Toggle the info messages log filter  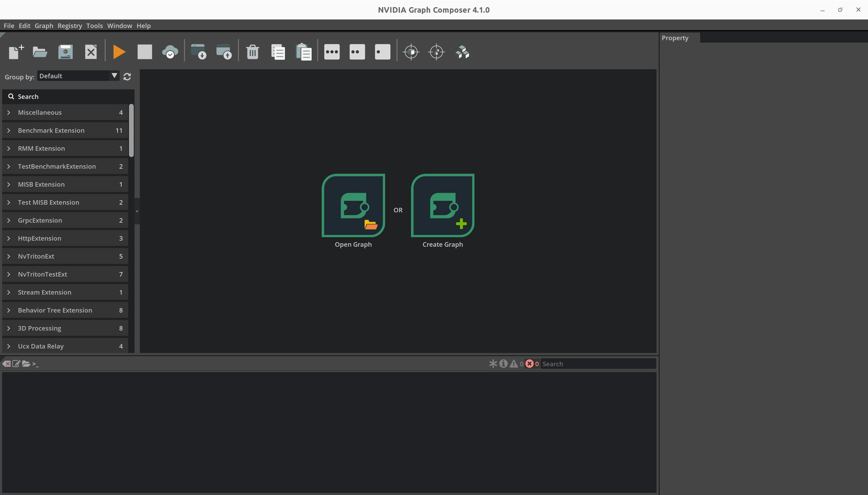coord(504,364)
